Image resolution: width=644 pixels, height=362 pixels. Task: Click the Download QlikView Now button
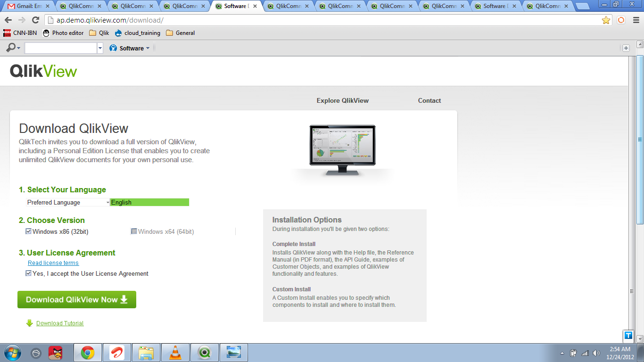pos(77,300)
